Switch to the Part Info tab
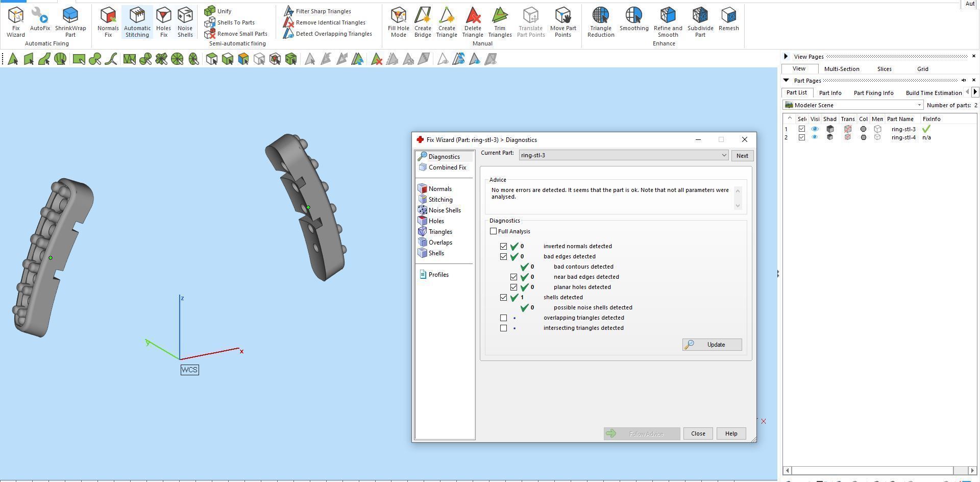 (x=830, y=93)
